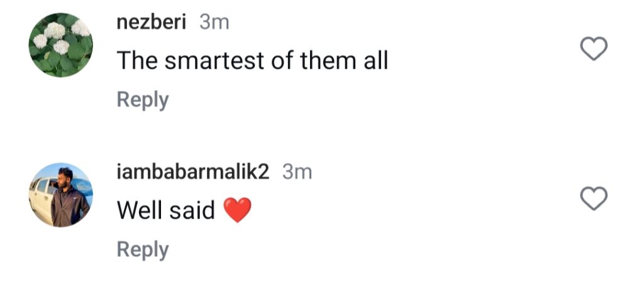Image resolution: width=644 pixels, height=289 pixels.
Task: Open nezberi's white flower profile picture
Action: (61, 45)
